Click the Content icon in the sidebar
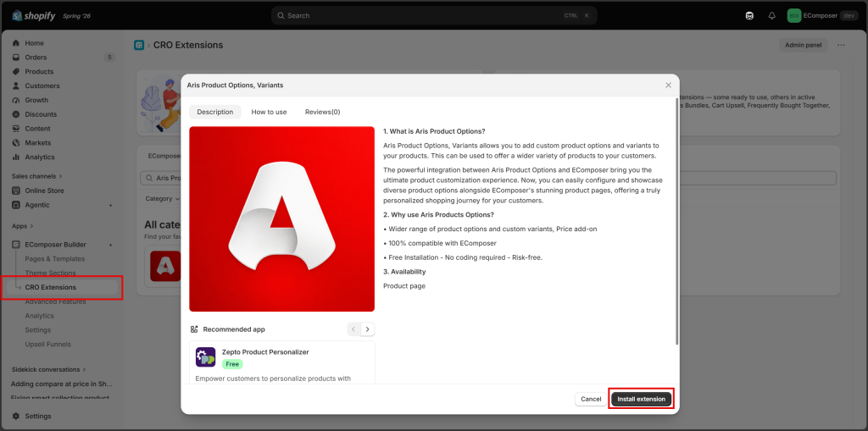The image size is (868, 431). [x=15, y=129]
